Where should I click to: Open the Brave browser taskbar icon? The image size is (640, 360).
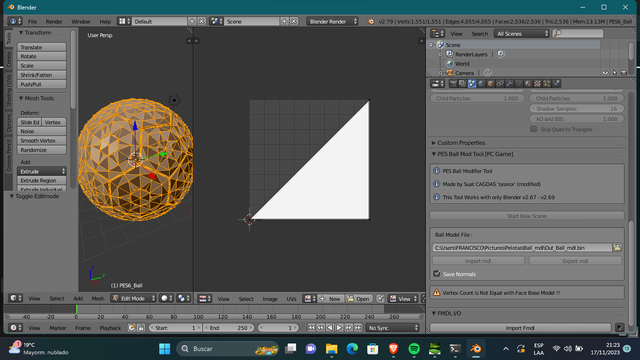[x=393, y=349]
